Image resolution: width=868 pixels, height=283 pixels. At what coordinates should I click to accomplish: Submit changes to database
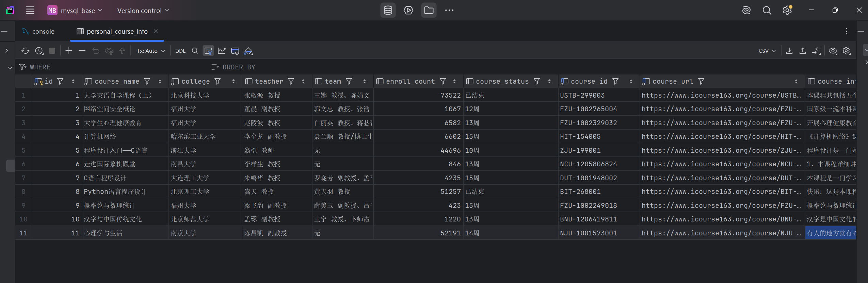tap(122, 51)
